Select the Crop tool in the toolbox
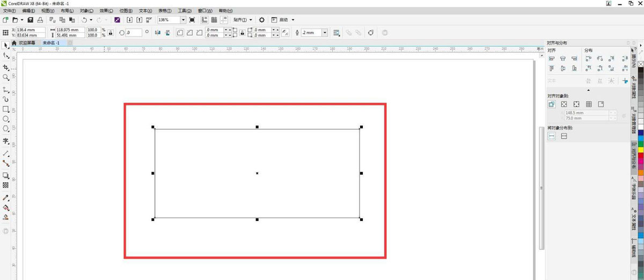The height and width of the screenshot is (280, 644). (x=6, y=67)
